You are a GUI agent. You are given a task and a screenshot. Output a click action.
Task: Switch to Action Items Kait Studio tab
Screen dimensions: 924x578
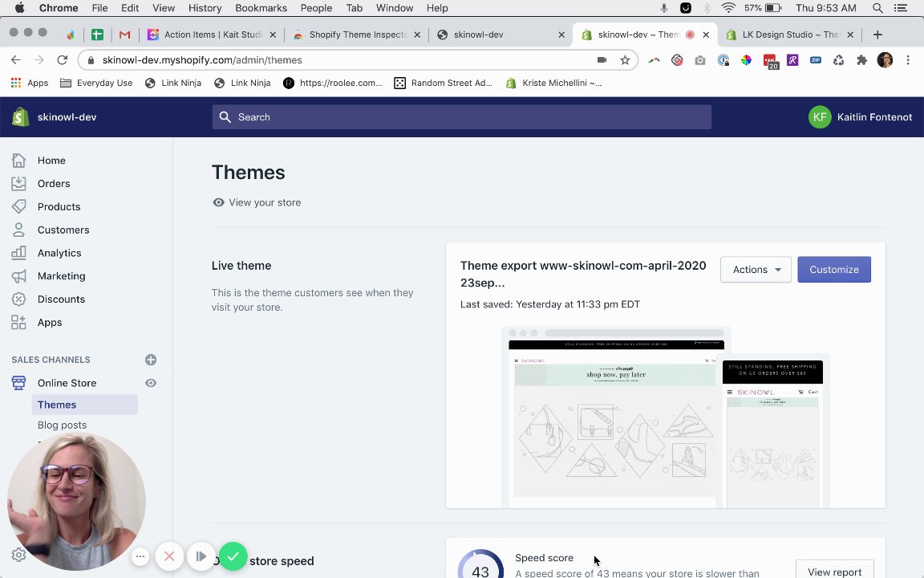pos(212,35)
